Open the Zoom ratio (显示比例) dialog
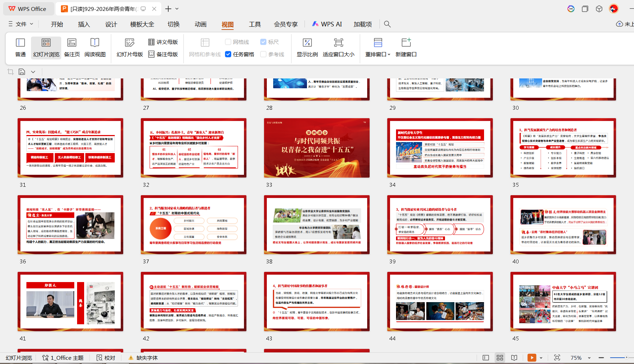Screen dimensions: 634x364 pyautogui.click(x=307, y=47)
